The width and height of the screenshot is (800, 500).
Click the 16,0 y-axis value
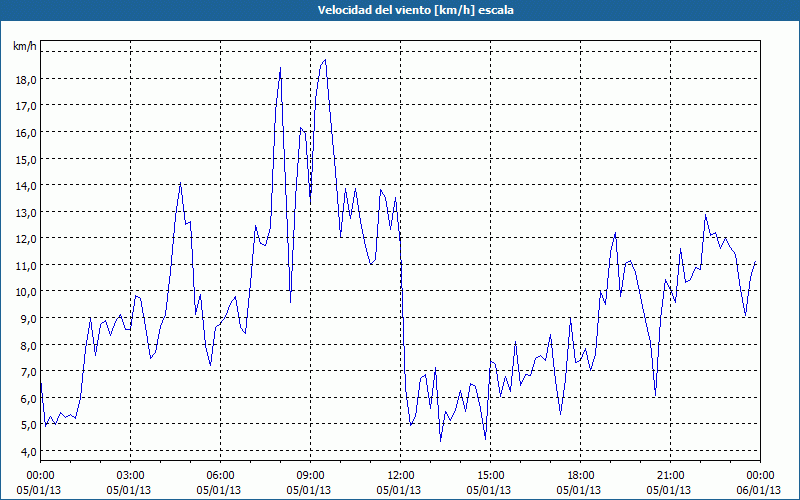pos(27,133)
